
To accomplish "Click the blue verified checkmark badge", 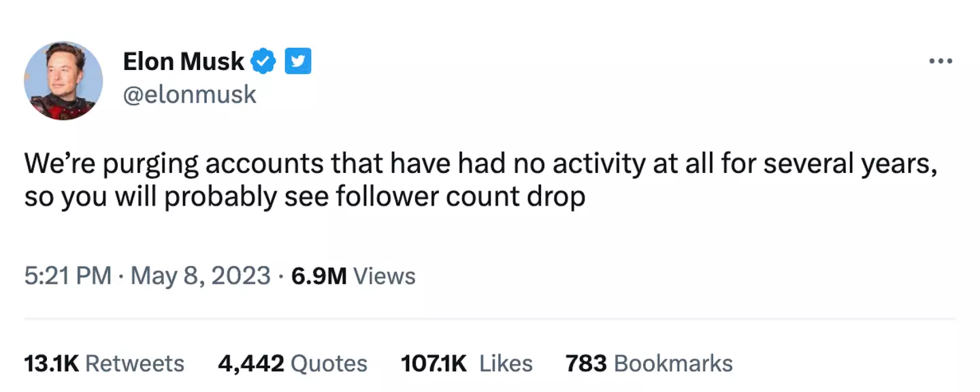I will (263, 62).
